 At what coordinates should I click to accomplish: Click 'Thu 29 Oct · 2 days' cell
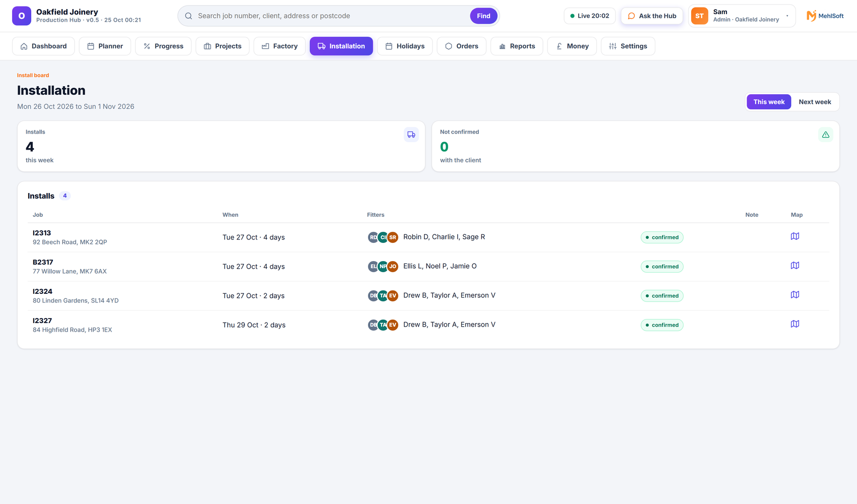pos(254,325)
